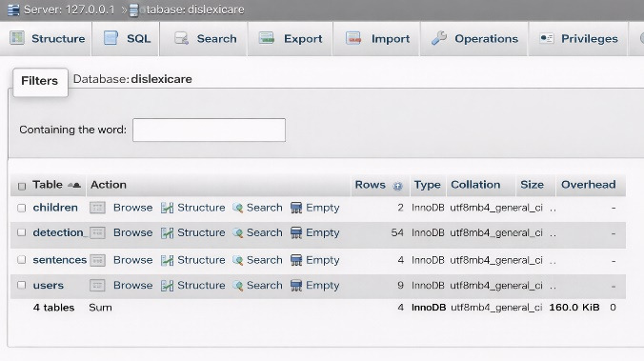Search within the sentences table
The width and height of the screenshot is (644, 361).
265,260
